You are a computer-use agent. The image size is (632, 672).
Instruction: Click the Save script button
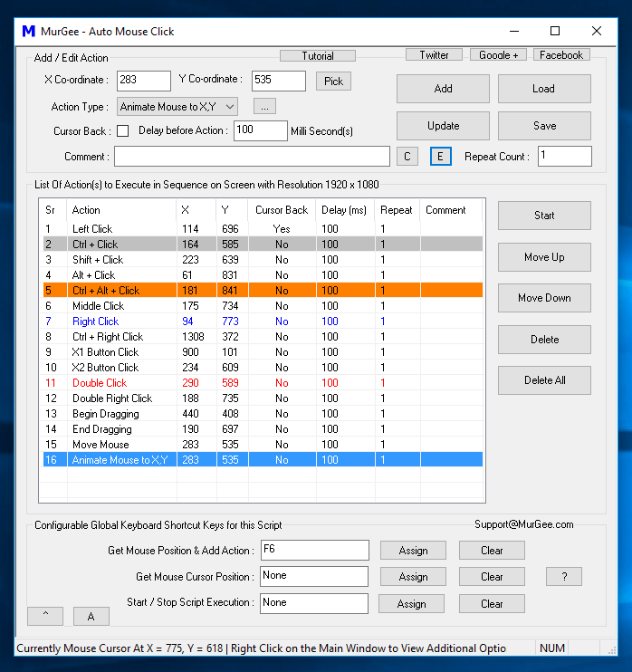[x=544, y=126]
